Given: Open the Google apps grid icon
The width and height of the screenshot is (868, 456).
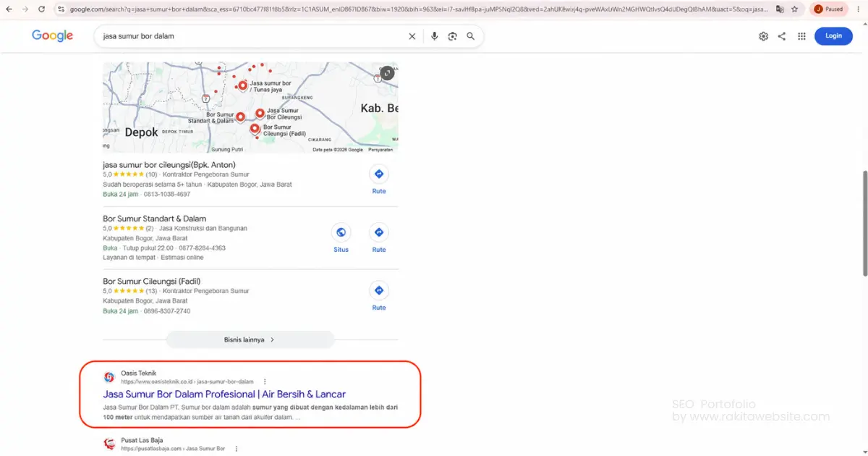Looking at the screenshot, I should (x=801, y=36).
